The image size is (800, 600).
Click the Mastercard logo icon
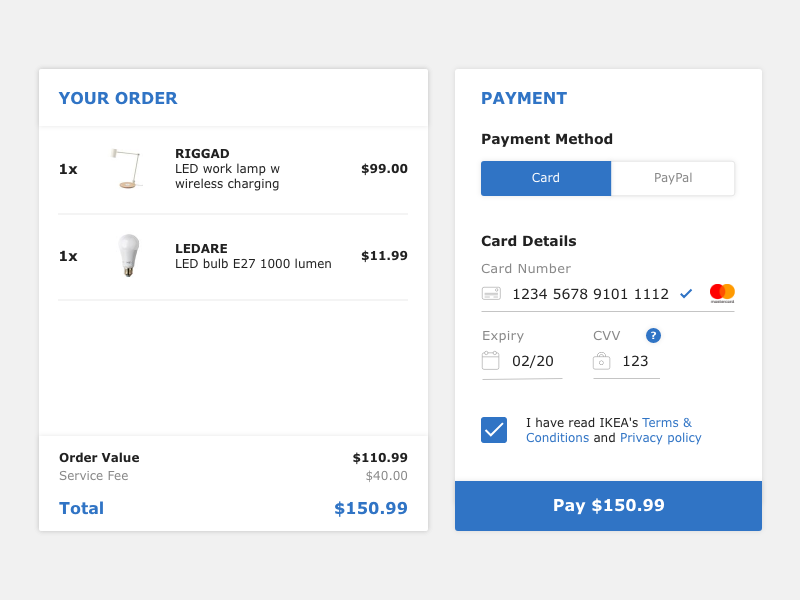point(722,293)
